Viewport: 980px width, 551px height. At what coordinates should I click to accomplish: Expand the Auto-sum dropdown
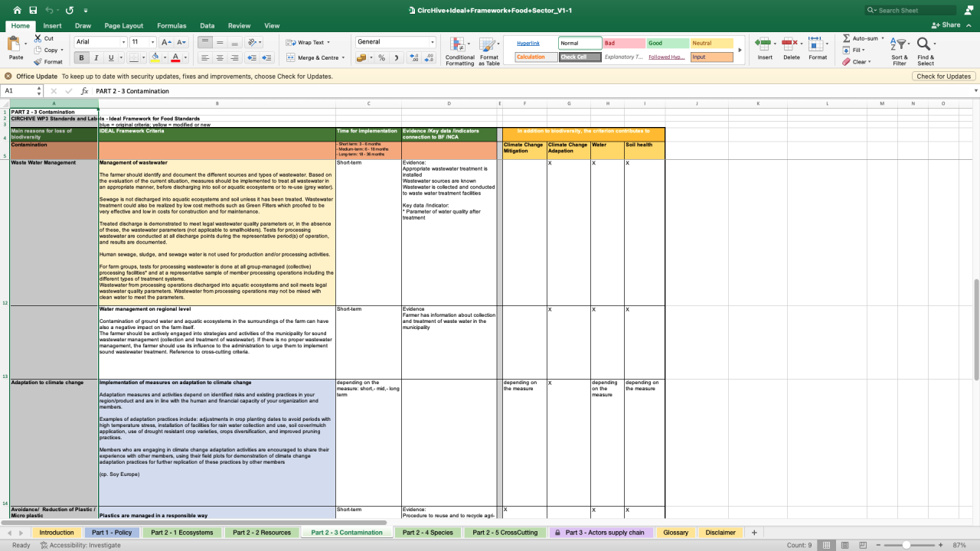884,38
